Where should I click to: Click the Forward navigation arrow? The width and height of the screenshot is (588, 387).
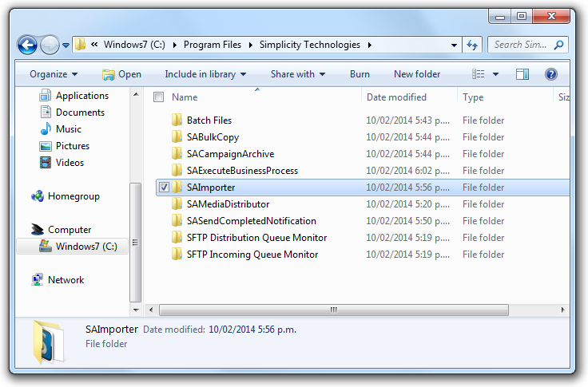pos(50,45)
